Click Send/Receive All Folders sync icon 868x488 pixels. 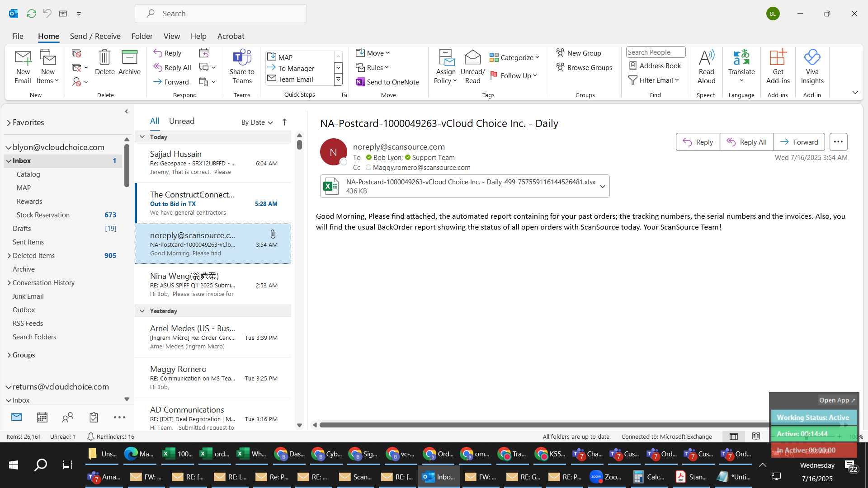click(x=31, y=14)
